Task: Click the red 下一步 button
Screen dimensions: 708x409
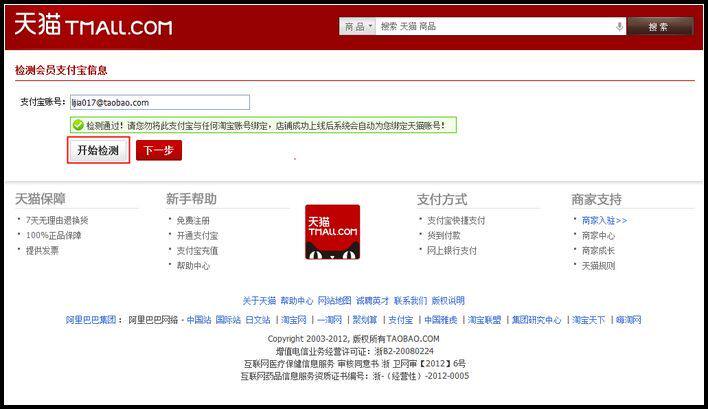Action: pos(159,150)
